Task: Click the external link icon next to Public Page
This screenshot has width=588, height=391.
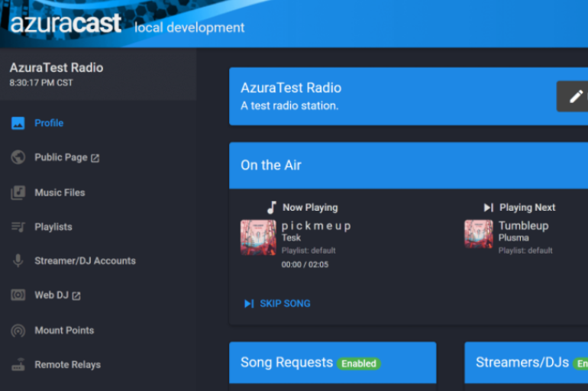Action: click(95, 158)
